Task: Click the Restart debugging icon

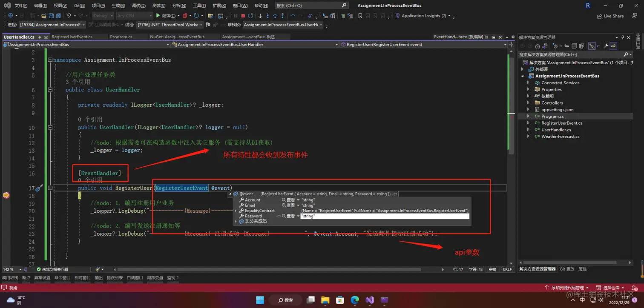Action: pyautogui.click(x=250, y=16)
